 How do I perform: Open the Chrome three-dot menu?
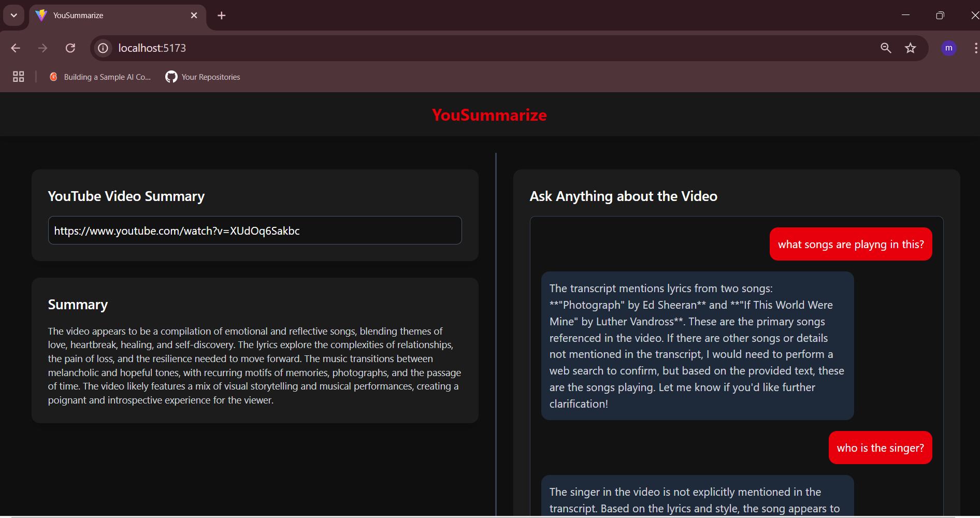coord(975,48)
